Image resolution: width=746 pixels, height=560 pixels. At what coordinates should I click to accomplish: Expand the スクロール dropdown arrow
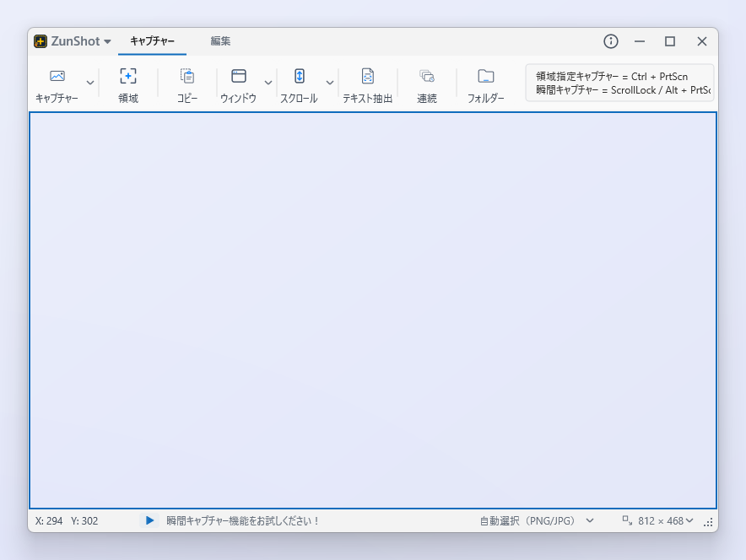click(x=330, y=83)
